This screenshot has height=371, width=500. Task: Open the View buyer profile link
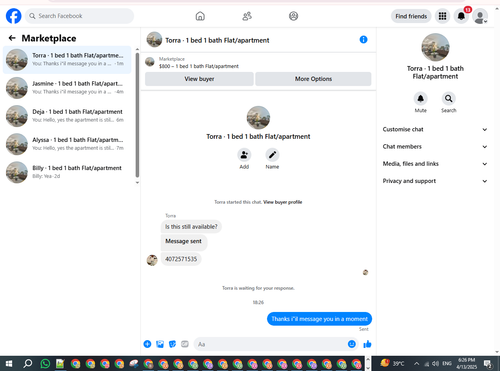pos(283,202)
